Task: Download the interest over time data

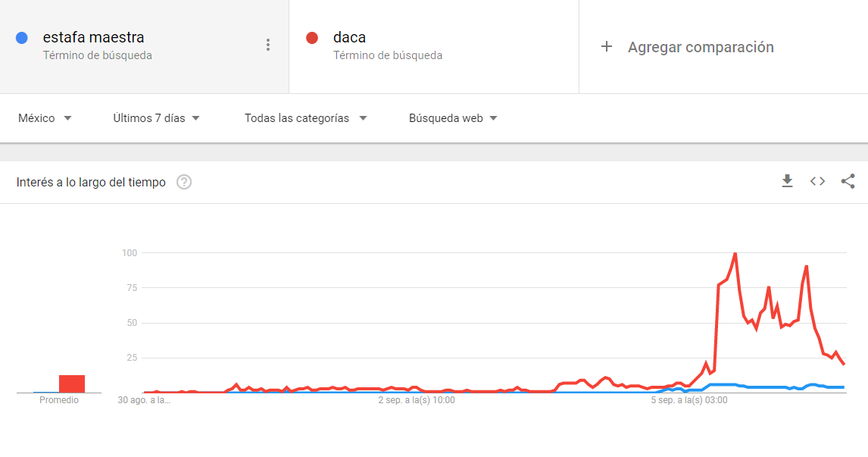Action: point(787,181)
